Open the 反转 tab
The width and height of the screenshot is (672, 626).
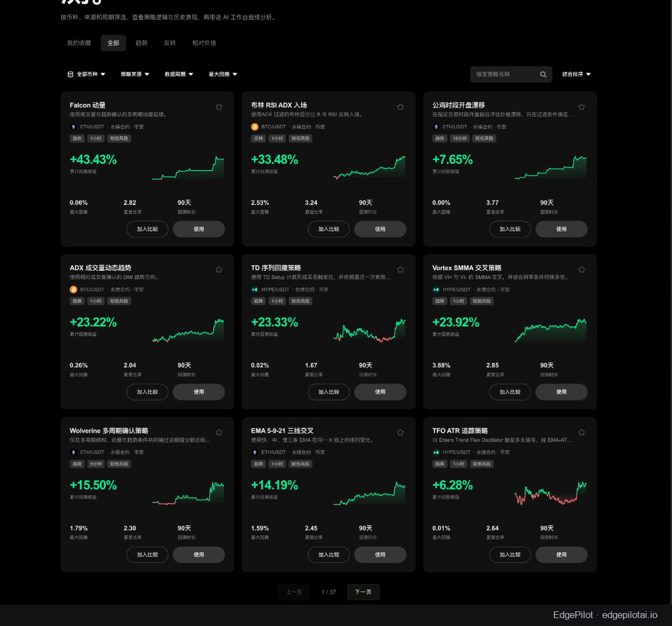(170, 43)
